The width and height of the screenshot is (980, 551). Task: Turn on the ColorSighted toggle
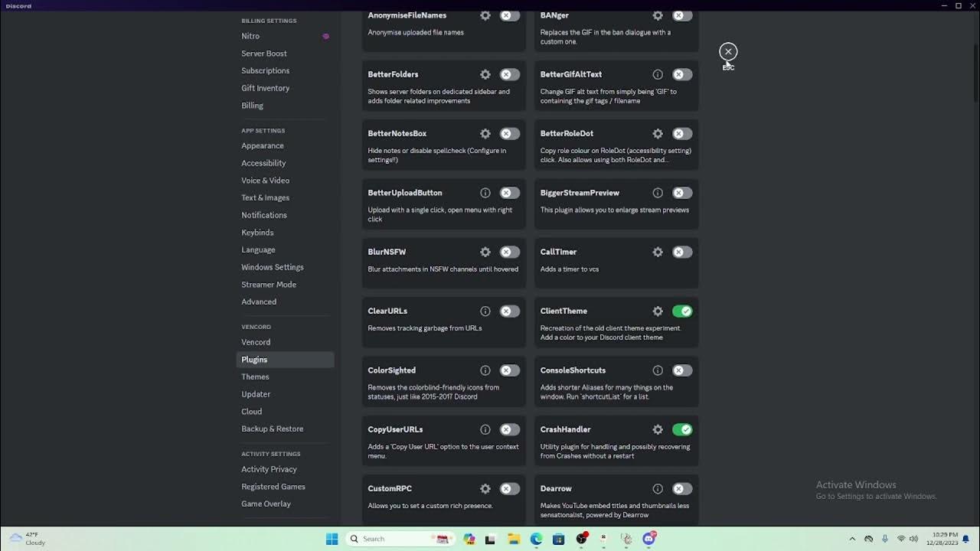click(510, 370)
